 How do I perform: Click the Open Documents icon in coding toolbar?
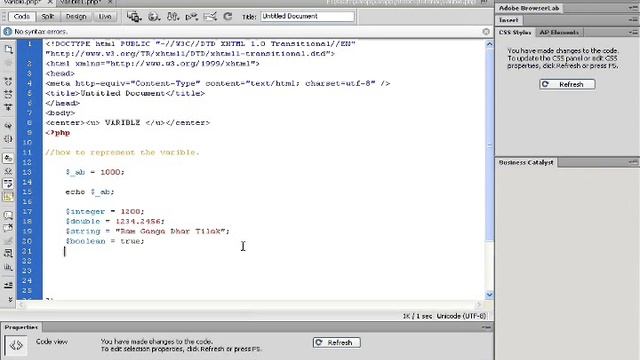click(8, 49)
